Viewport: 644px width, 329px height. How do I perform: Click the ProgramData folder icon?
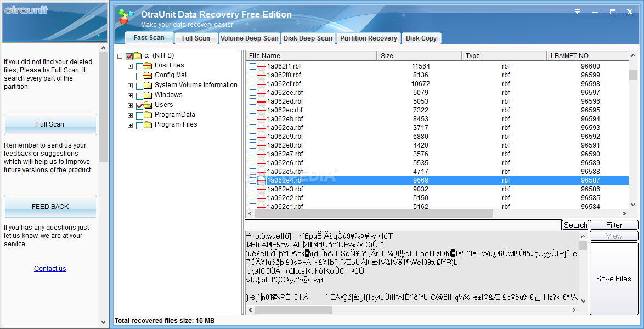(148, 115)
